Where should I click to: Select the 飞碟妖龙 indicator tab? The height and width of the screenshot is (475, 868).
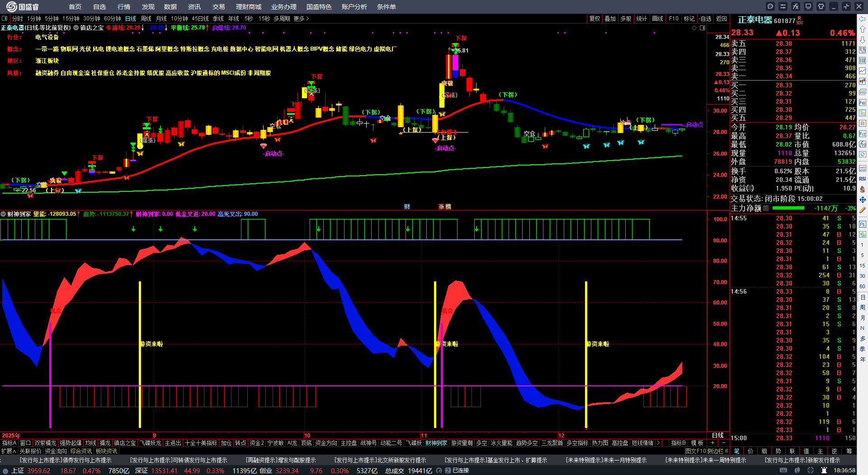coord(151,443)
